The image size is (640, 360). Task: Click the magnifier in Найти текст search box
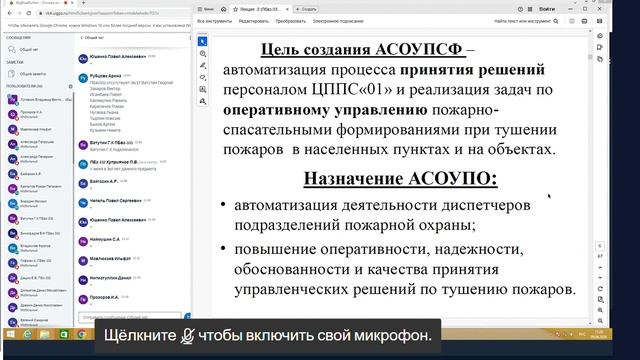[x=556, y=21]
